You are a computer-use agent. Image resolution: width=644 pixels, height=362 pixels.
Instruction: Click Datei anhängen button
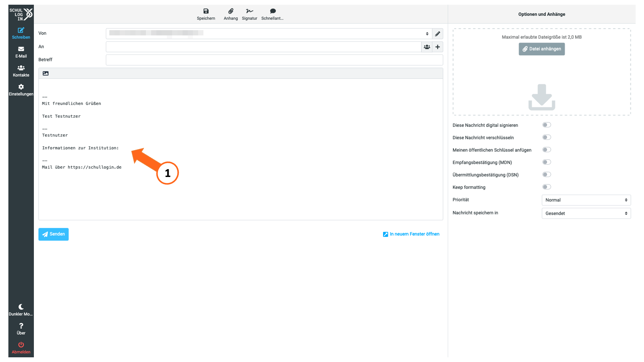[x=542, y=49]
